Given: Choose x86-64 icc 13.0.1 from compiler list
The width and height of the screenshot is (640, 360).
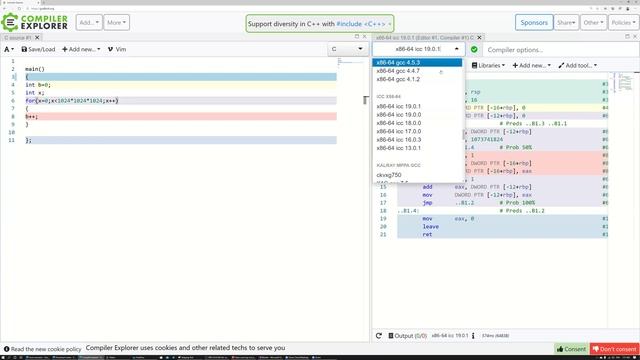Looking at the screenshot, I should click(x=417, y=148).
